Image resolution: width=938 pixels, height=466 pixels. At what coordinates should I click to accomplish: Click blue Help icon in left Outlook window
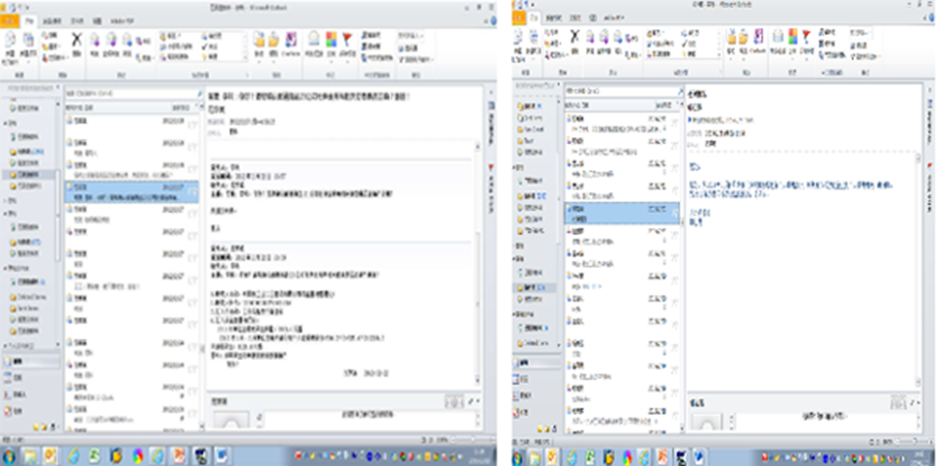[492, 21]
